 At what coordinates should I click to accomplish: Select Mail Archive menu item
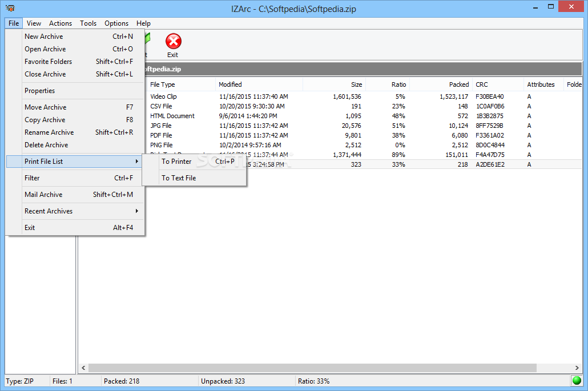(x=75, y=195)
